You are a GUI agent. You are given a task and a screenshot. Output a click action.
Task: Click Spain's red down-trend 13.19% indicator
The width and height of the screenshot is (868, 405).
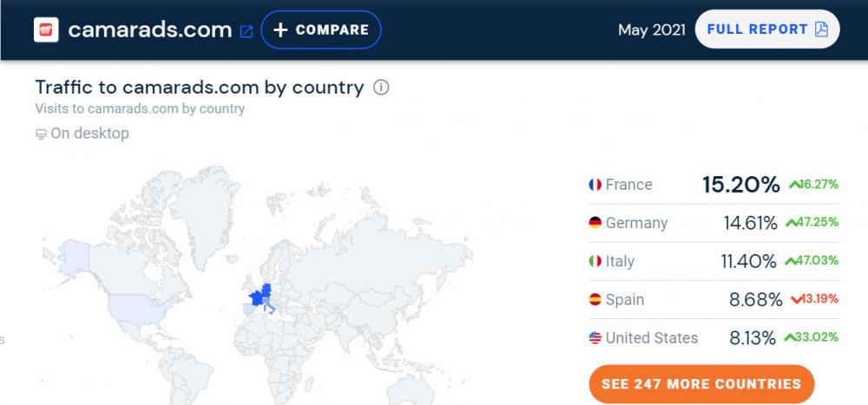click(x=813, y=300)
